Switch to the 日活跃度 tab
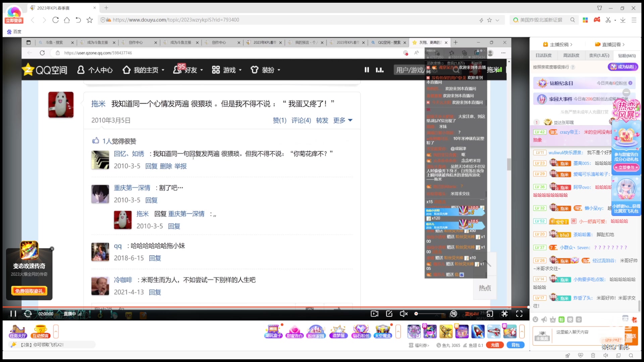Screen dimensions: 644x362 pos(543,56)
